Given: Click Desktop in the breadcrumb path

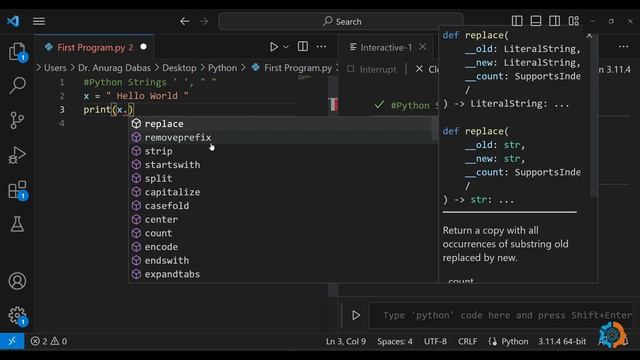Looking at the screenshot, I should 179,68.
